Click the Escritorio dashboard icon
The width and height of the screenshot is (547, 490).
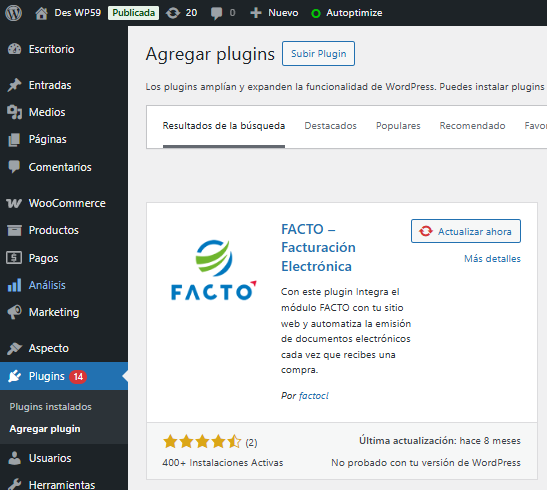14,49
